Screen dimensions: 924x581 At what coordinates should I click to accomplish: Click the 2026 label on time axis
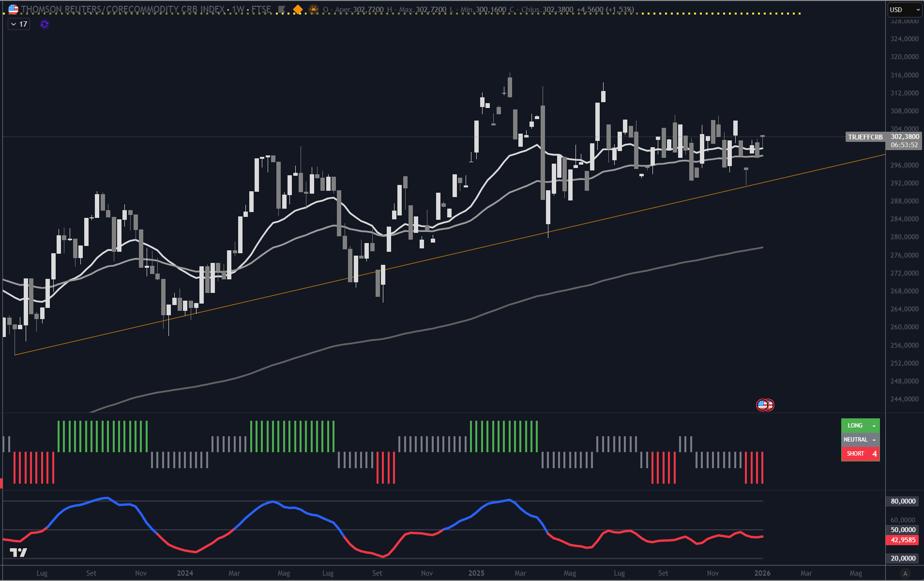762,573
